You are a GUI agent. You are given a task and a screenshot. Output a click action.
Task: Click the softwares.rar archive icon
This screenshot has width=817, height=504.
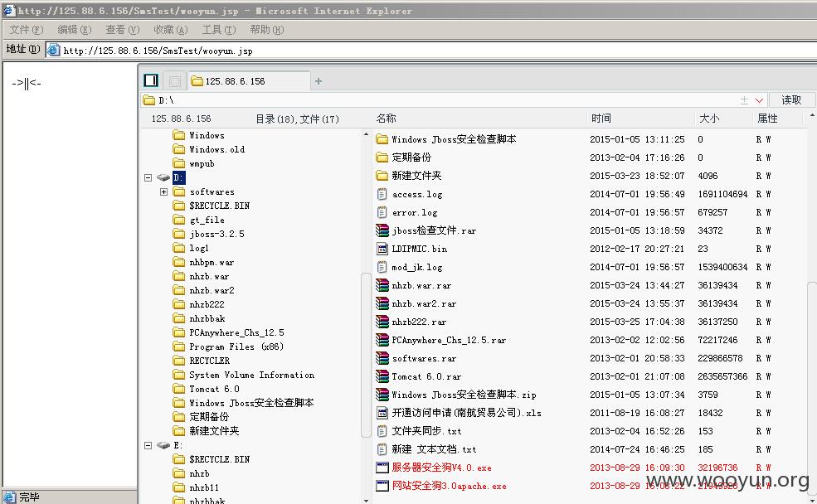click(x=382, y=358)
